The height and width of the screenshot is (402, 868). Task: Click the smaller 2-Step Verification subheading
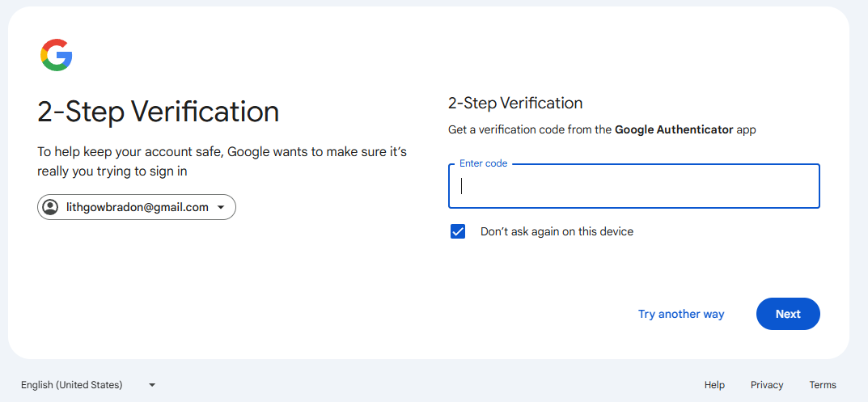coord(515,104)
